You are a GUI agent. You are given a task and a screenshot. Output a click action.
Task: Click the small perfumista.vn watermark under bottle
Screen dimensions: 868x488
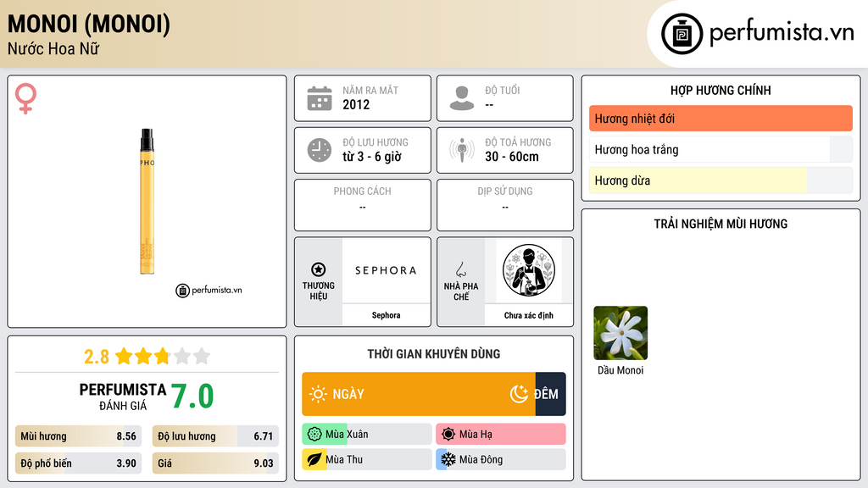click(x=209, y=290)
